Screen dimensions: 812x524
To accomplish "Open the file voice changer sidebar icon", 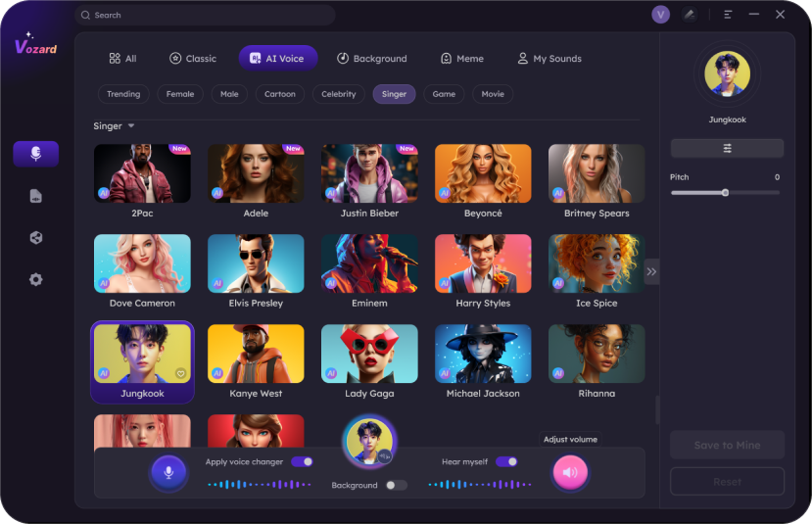I will (x=35, y=196).
